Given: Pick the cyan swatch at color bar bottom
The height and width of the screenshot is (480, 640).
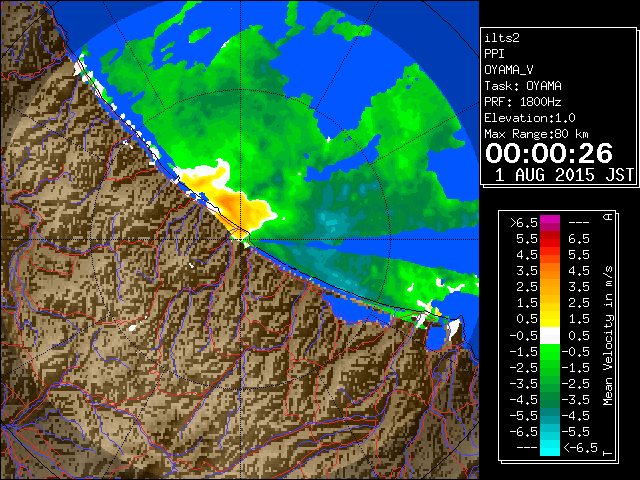Looking at the screenshot, I should [550, 448].
